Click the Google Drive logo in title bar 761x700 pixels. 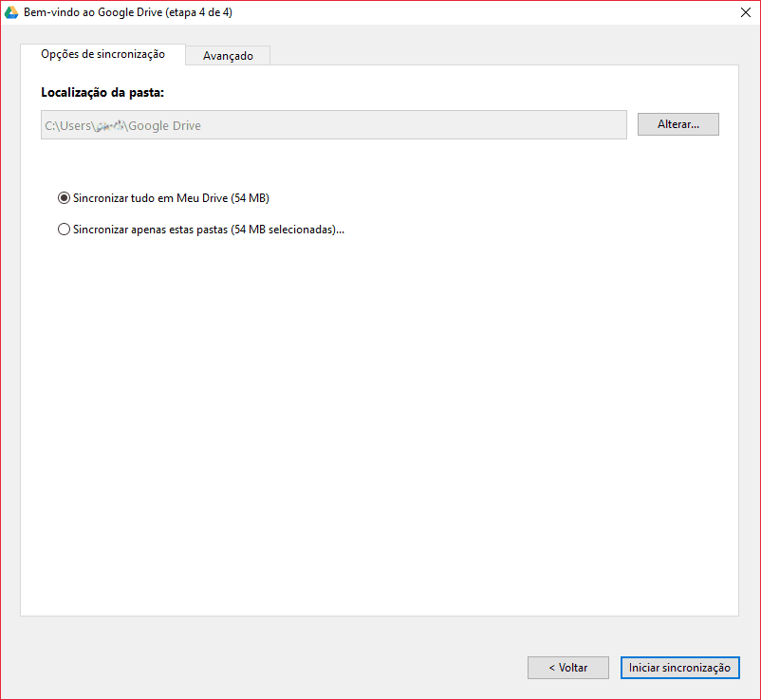tap(11, 12)
